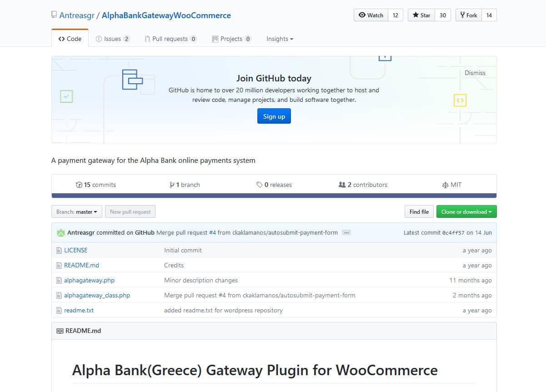The image size is (546, 392).
Task: Open the README.md file in the list
Action: tap(81, 265)
